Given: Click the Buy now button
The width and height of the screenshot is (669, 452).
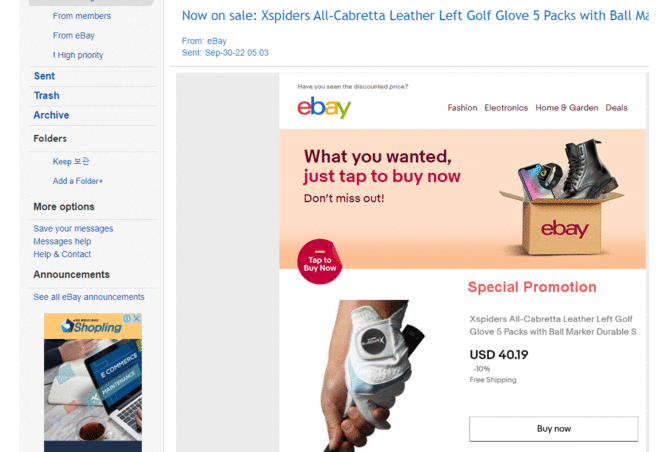Looking at the screenshot, I should 553,429.
